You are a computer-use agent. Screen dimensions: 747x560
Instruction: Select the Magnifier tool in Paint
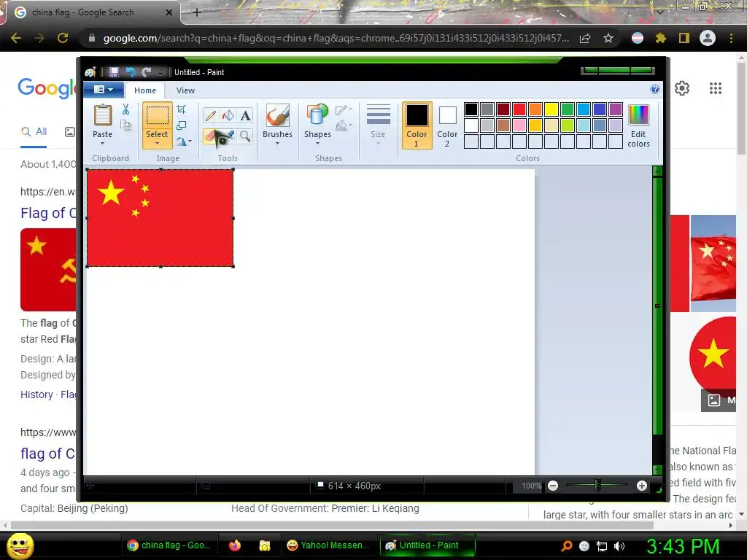[245, 136]
